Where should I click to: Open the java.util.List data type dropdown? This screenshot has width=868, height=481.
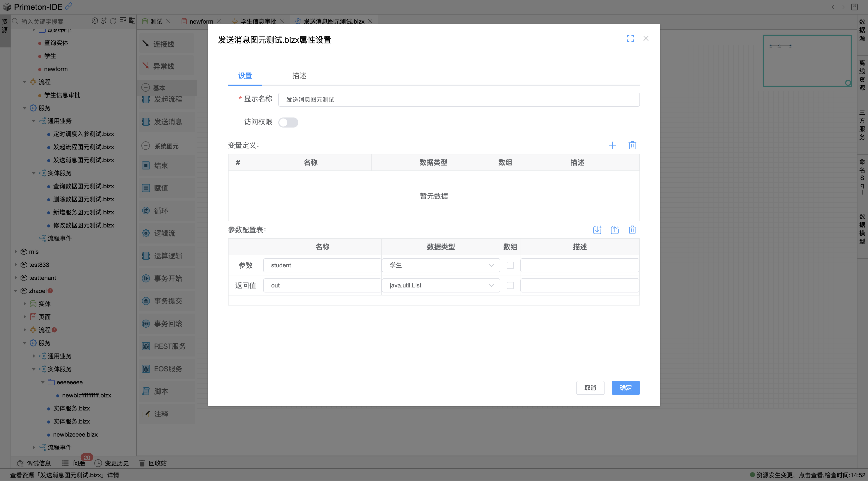click(x=491, y=285)
